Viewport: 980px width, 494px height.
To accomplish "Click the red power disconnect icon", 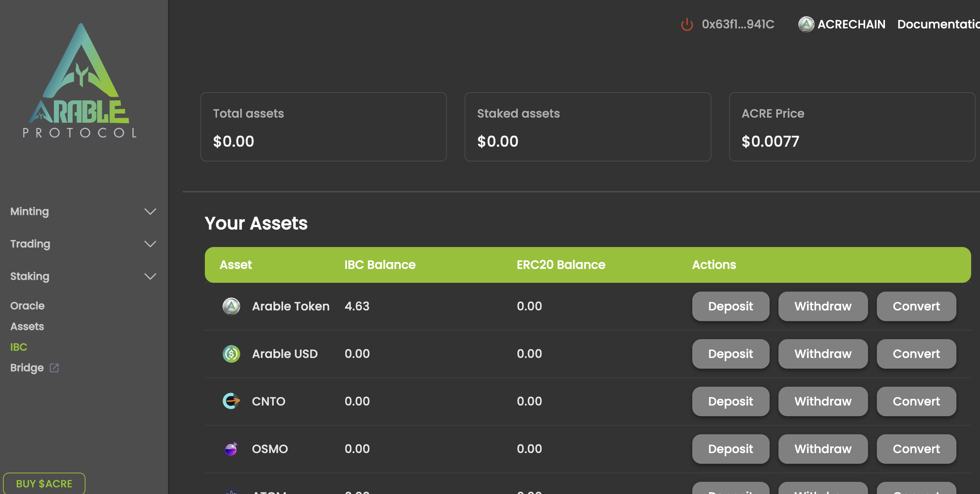I will (x=687, y=24).
